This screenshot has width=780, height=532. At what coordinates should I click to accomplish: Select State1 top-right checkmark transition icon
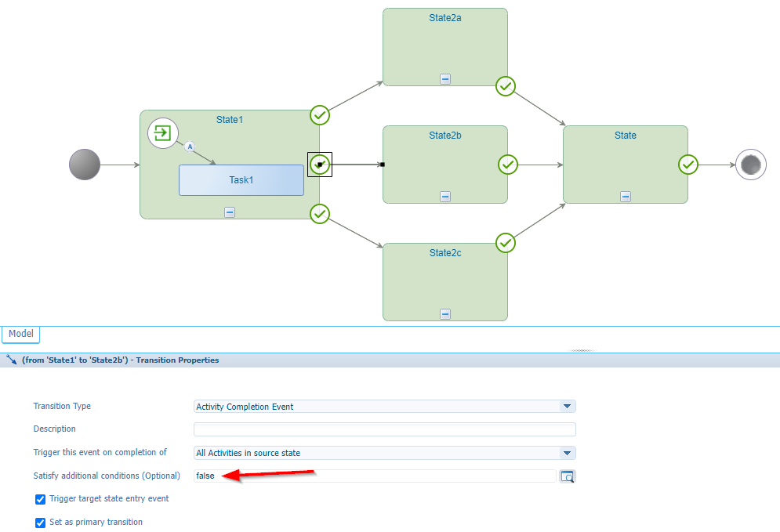coord(320,115)
